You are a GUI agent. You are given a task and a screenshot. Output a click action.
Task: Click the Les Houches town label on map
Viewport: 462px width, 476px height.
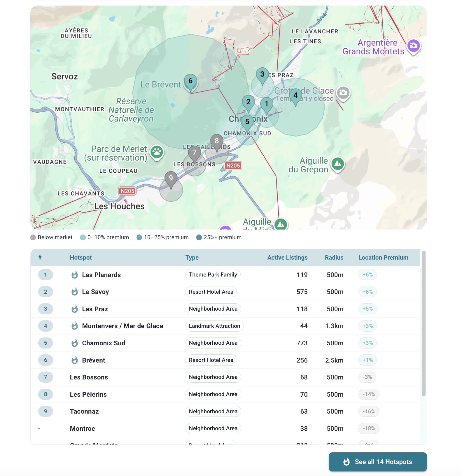(119, 206)
